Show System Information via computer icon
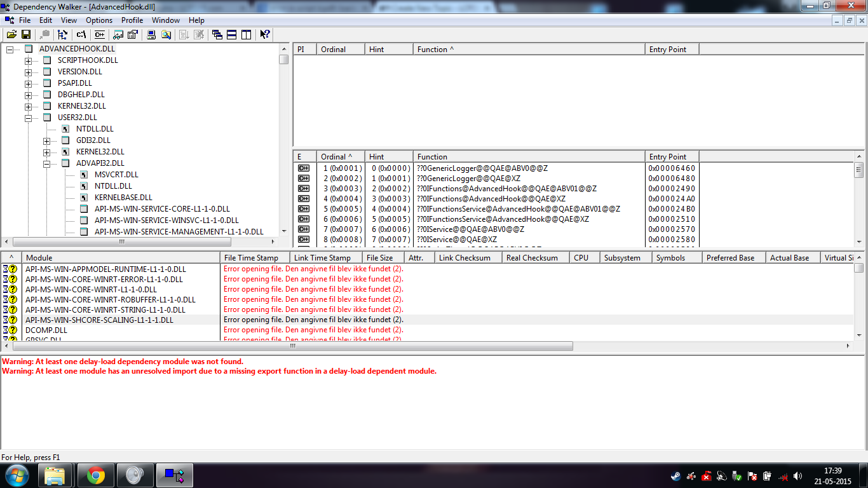The image size is (868, 488). click(x=151, y=34)
